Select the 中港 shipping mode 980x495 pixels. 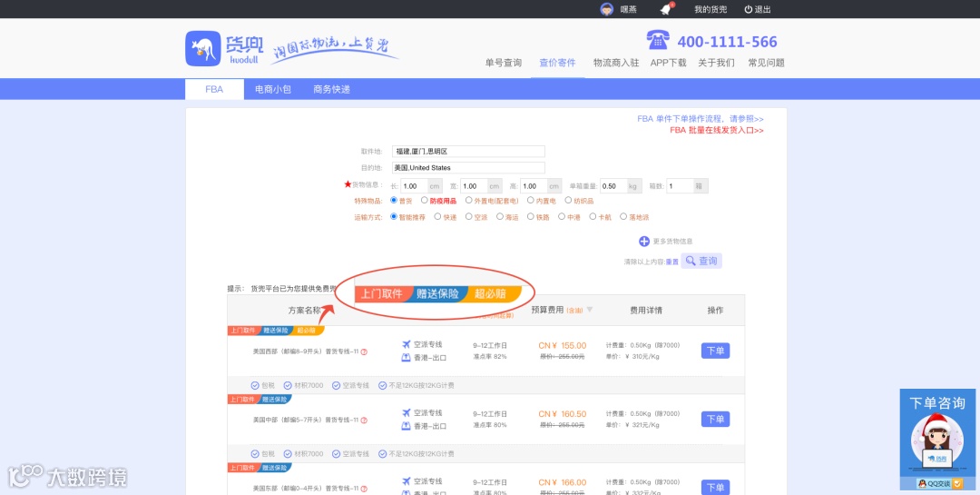click(x=562, y=216)
